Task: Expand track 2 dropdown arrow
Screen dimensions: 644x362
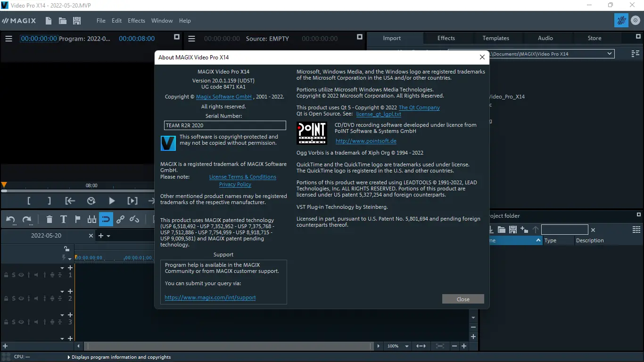Action: click(62, 292)
